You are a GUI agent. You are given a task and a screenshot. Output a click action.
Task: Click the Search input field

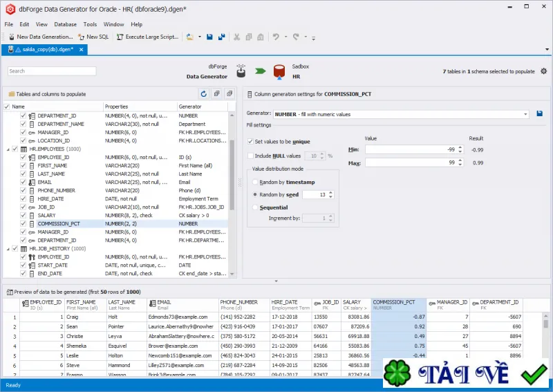click(x=52, y=71)
